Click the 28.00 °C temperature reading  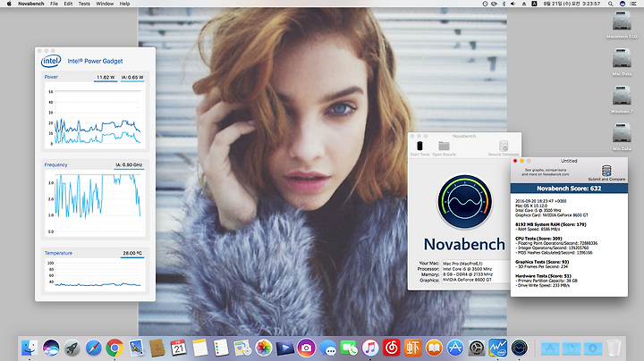(x=132, y=253)
